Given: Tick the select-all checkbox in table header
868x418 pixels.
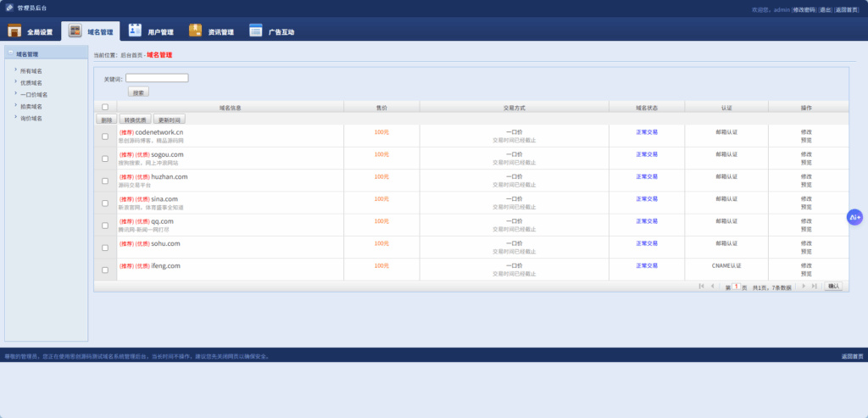Looking at the screenshot, I should point(105,107).
